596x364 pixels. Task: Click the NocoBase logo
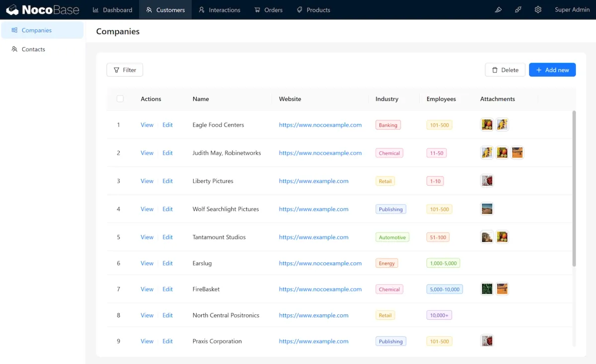pyautogui.click(x=43, y=10)
